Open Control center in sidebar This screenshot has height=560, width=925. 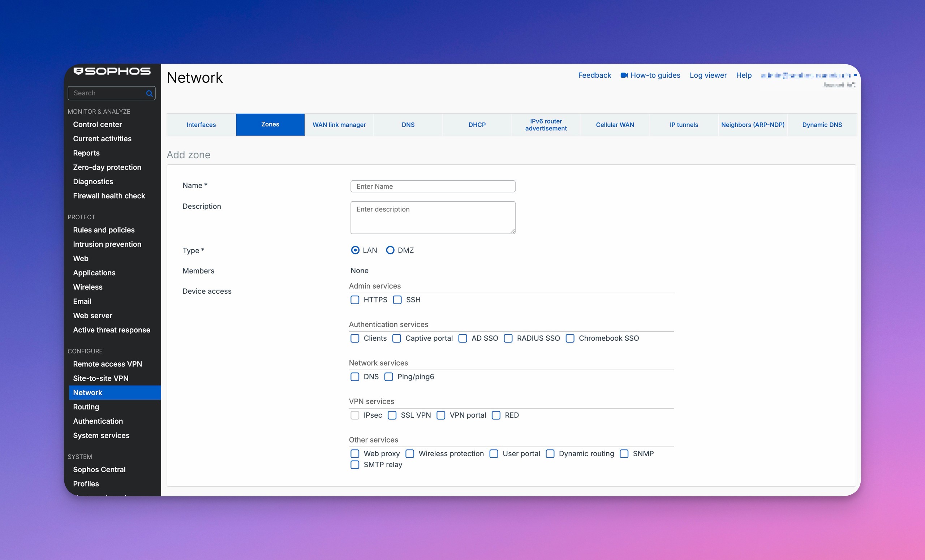98,125
